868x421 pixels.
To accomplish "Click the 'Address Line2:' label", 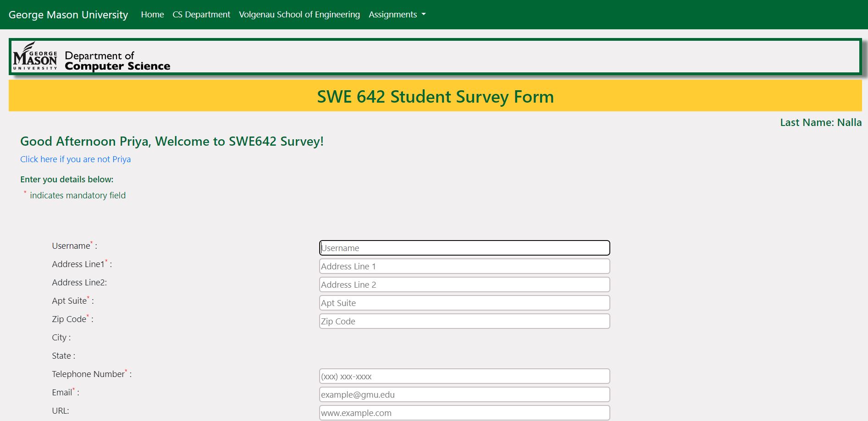I will (79, 282).
